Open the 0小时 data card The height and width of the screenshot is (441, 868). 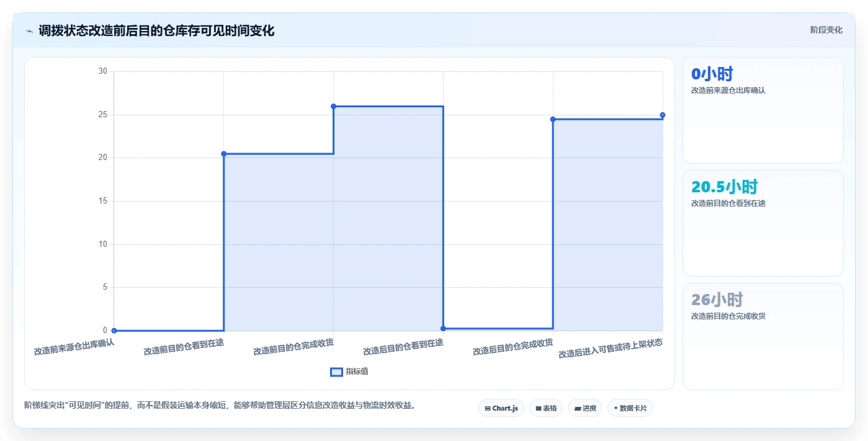click(x=763, y=110)
